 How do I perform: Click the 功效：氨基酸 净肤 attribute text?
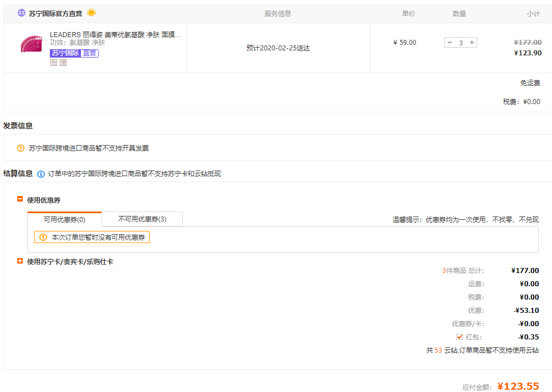click(78, 43)
